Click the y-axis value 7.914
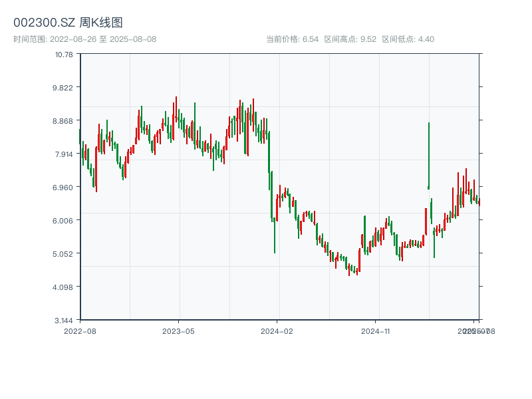532x399 pixels. point(63,154)
